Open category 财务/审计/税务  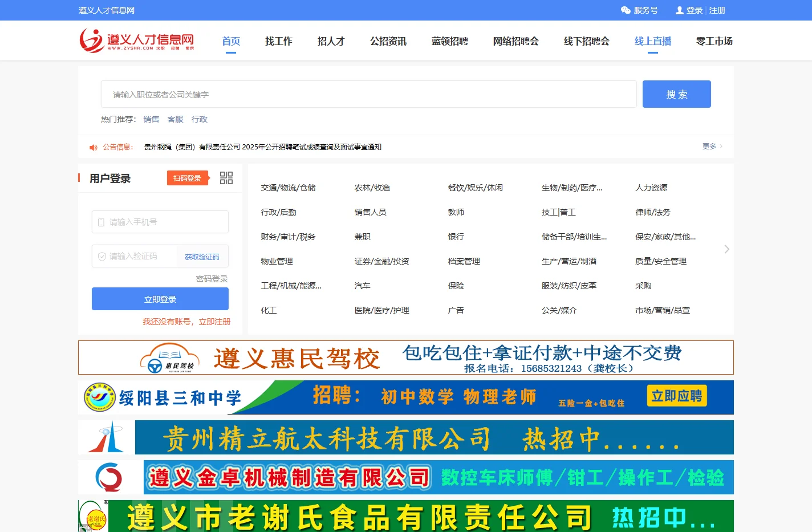coord(288,237)
